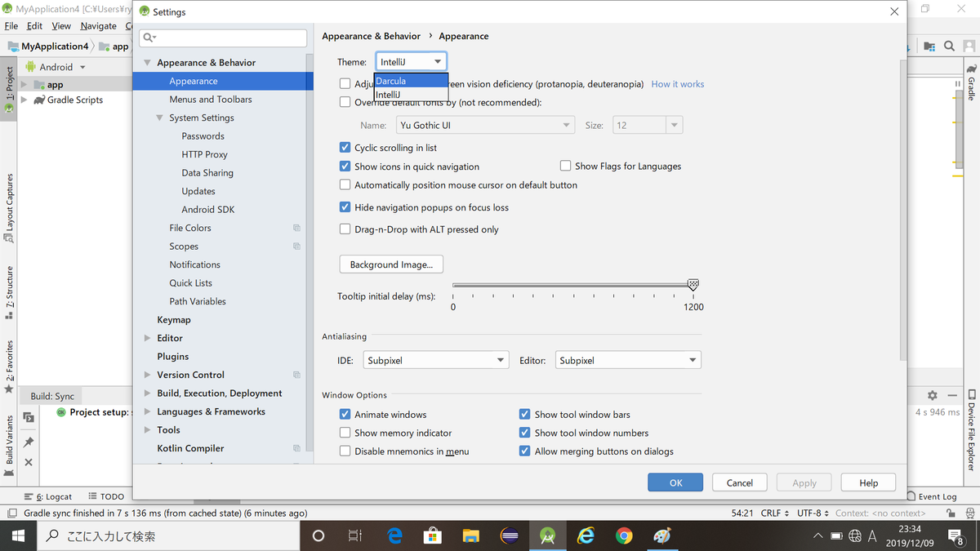
Task: Select Keymap settings page
Action: [x=174, y=320]
